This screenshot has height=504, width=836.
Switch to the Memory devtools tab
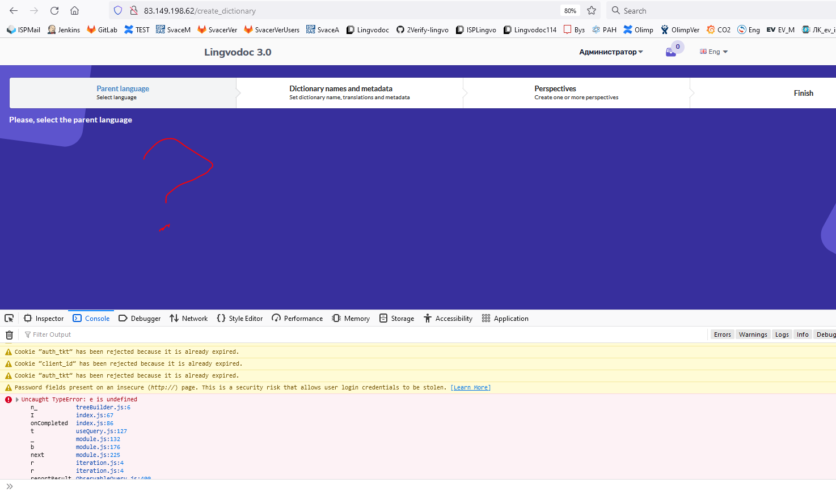click(351, 319)
